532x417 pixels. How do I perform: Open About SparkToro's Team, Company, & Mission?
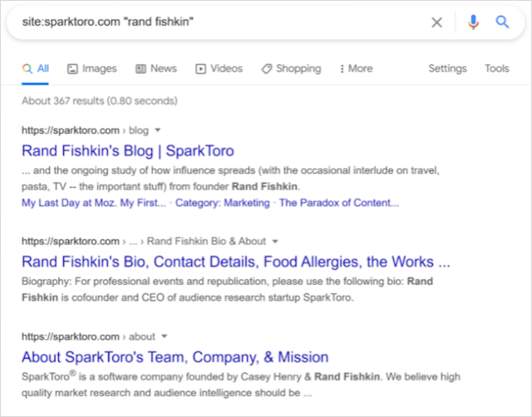click(x=175, y=357)
